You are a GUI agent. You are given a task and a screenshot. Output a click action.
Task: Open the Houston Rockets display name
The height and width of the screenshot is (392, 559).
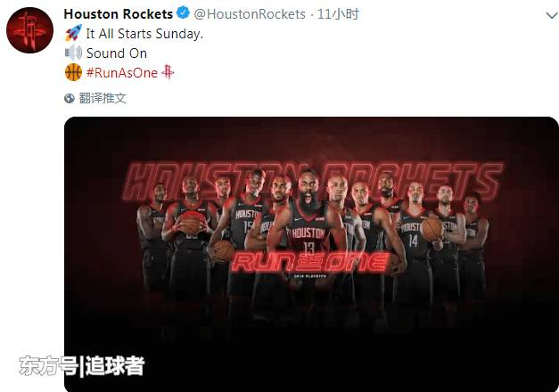point(118,14)
